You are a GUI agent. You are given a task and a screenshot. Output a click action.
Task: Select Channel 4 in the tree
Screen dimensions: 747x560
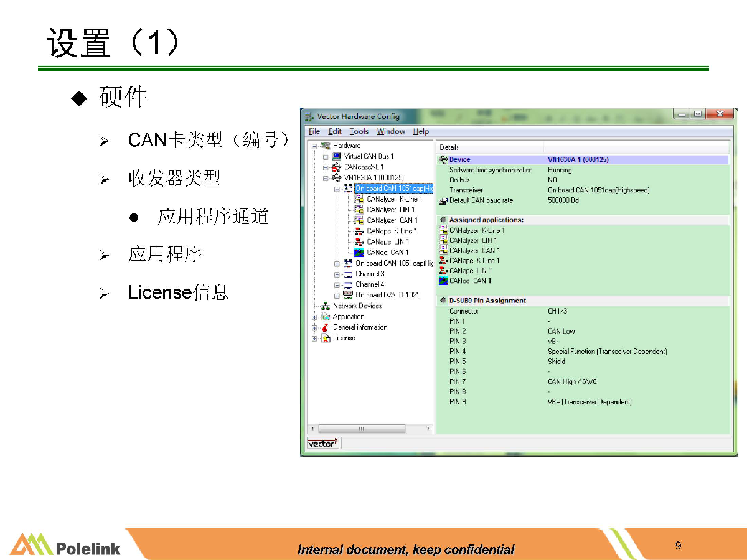click(370, 284)
